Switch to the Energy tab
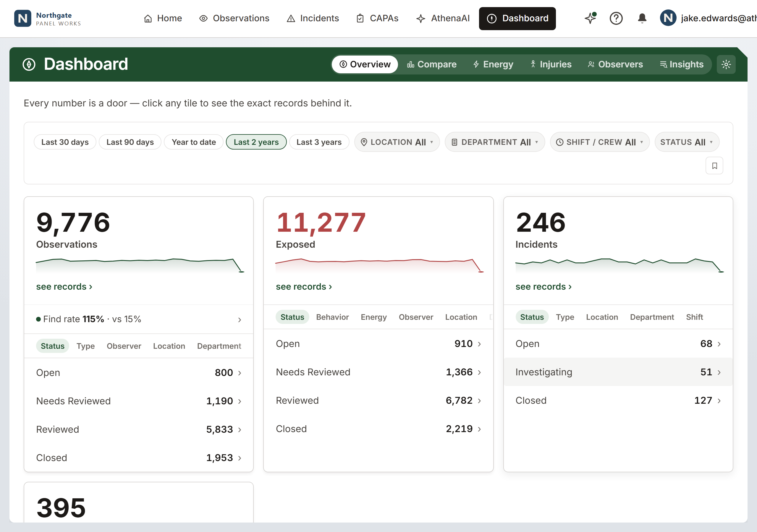This screenshot has width=757, height=532. (x=493, y=64)
